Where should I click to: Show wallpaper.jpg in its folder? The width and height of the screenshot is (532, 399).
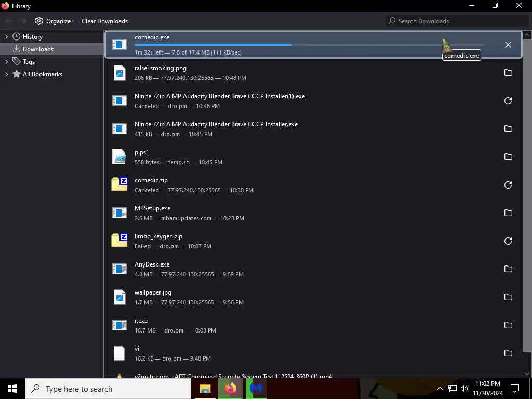coord(508,297)
